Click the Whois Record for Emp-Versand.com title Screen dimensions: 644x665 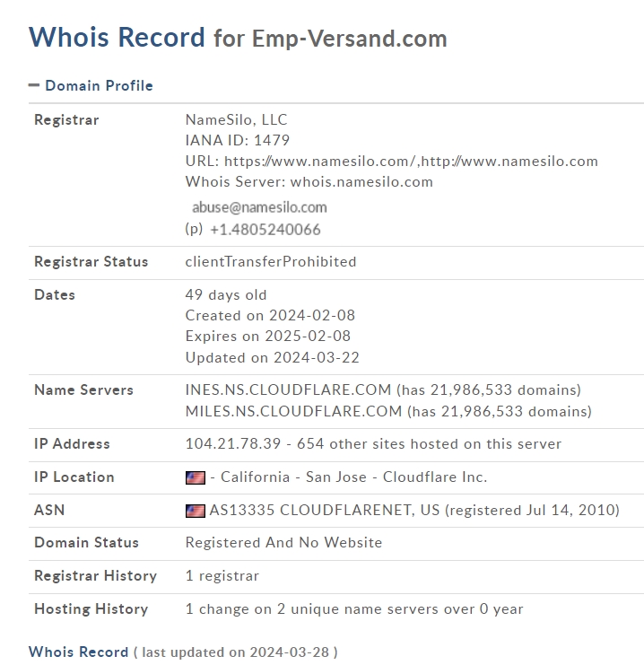[238, 38]
